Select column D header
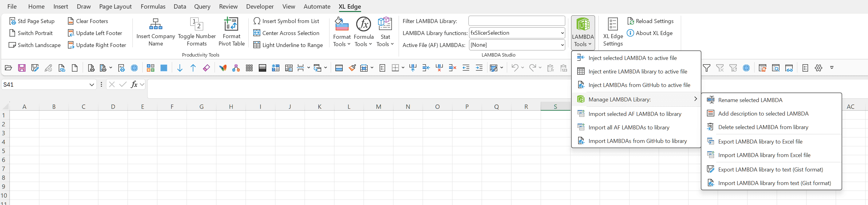Viewport: 868px width, 205px height. (113, 107)
